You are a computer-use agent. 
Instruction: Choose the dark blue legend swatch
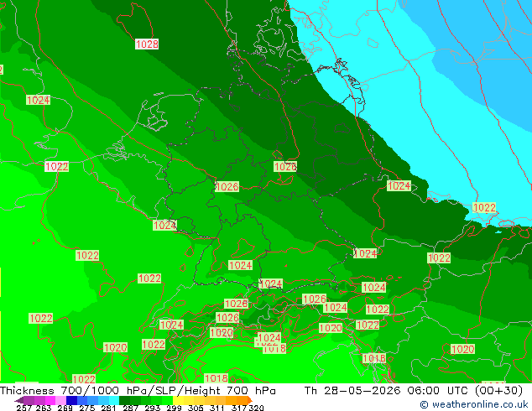pos(71,400)
